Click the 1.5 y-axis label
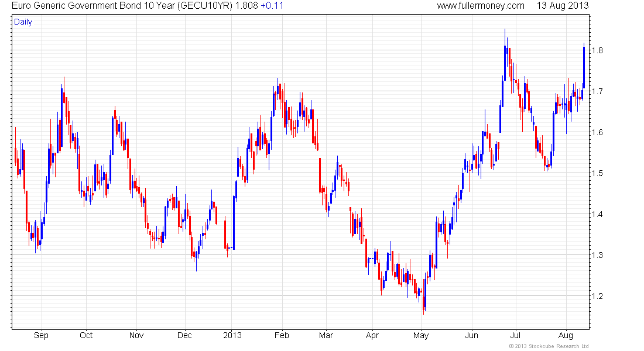Viewport: 644px width, 351px height. coord(597,173)
